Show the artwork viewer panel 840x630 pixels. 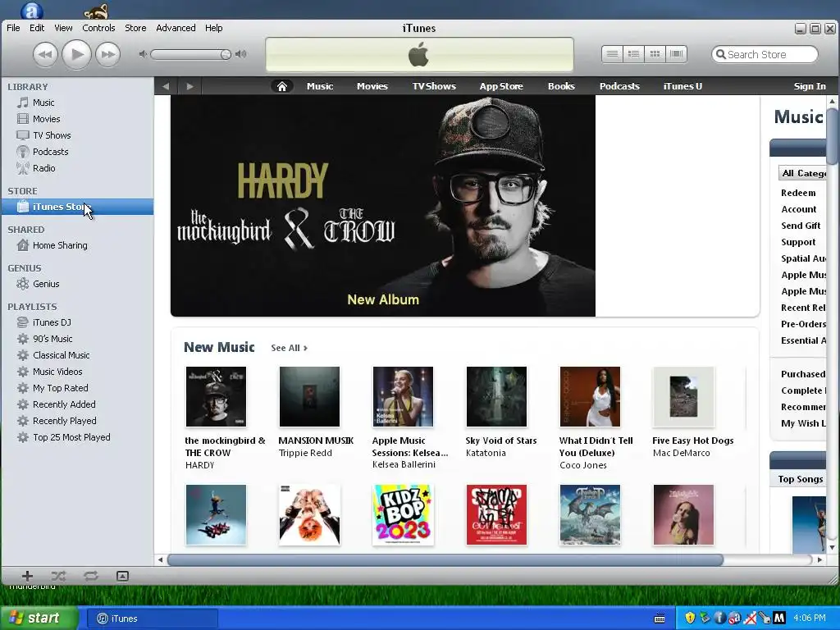click(x=123, y=576)
